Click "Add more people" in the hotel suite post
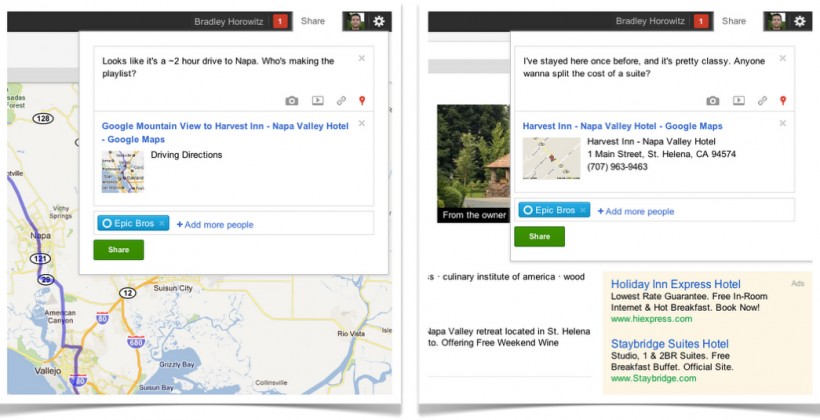820x420 pixels. (638, 211)
